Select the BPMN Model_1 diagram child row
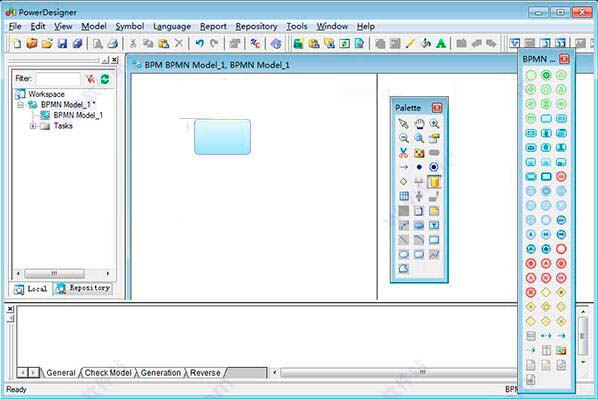The image size is (598, 399). 72,115
